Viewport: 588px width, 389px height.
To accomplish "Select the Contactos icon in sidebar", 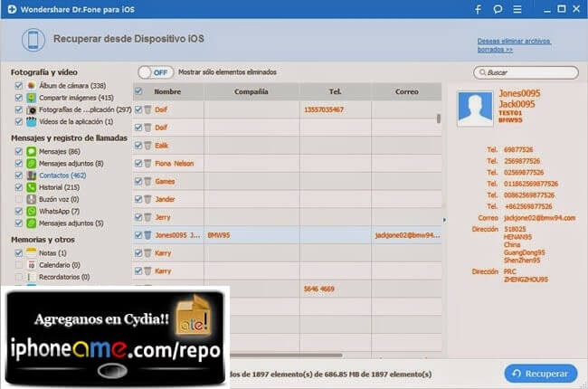I will tap(31, 176).
